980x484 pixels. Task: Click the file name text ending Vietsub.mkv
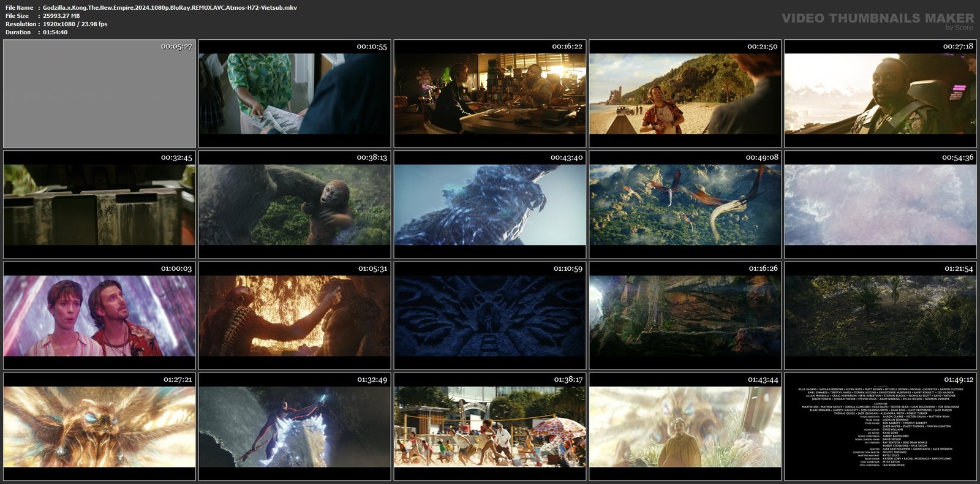[170, 7]
